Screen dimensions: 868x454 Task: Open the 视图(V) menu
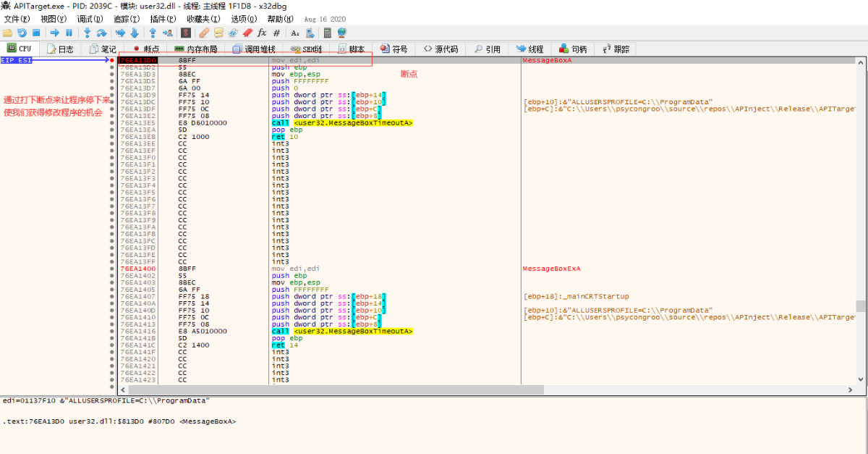(54, 19)
